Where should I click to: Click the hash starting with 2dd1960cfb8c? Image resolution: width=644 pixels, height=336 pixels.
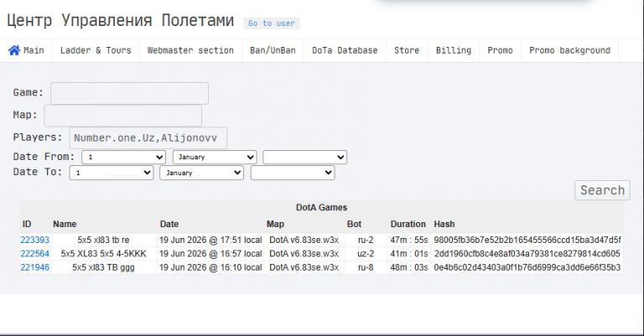[x=527, y=254]
